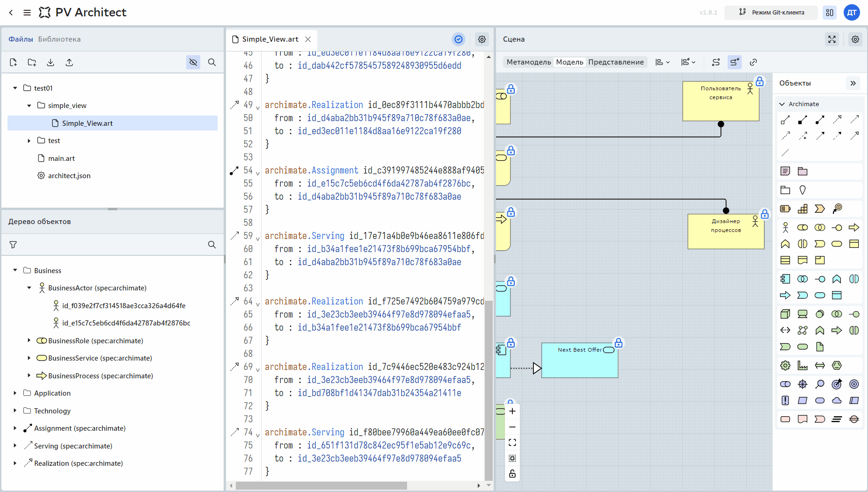Image resolution: width=868 pixels, height=492 pixels.
Task: Select the Пользователь сервиса actor box
Action: 721,101
